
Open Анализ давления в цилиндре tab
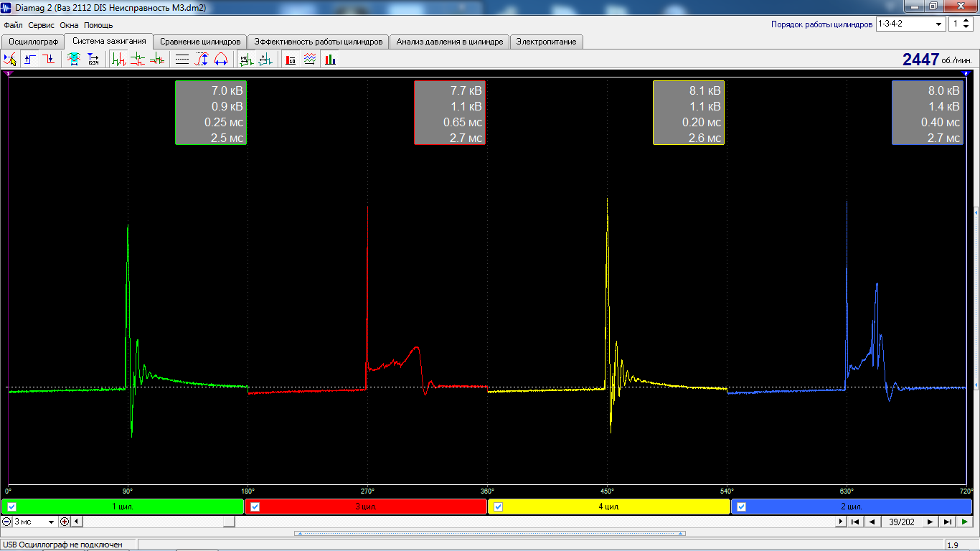coord(450,42)
